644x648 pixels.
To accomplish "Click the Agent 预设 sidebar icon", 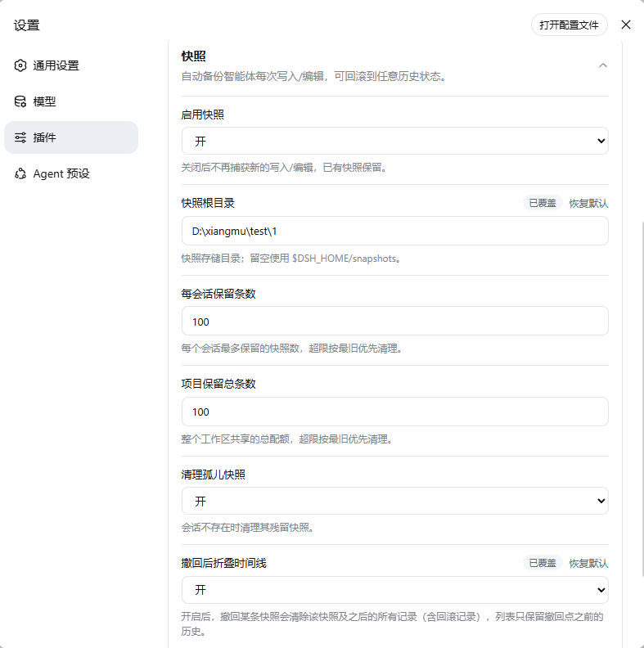I will (x=20, y=173).
